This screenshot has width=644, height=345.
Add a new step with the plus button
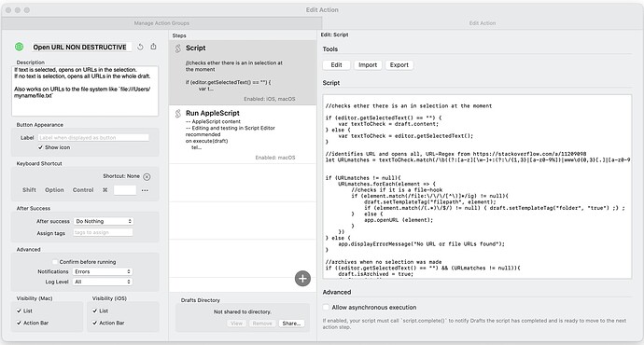coord(302,279)
